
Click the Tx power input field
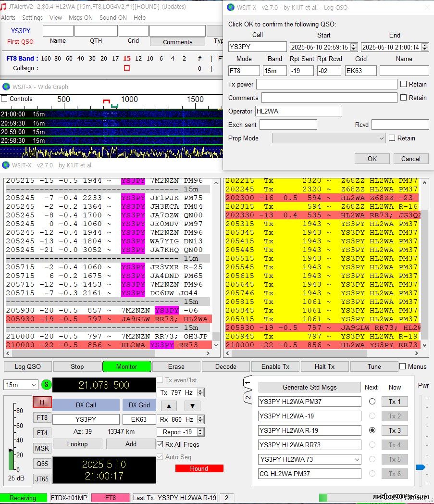(326, 84)
